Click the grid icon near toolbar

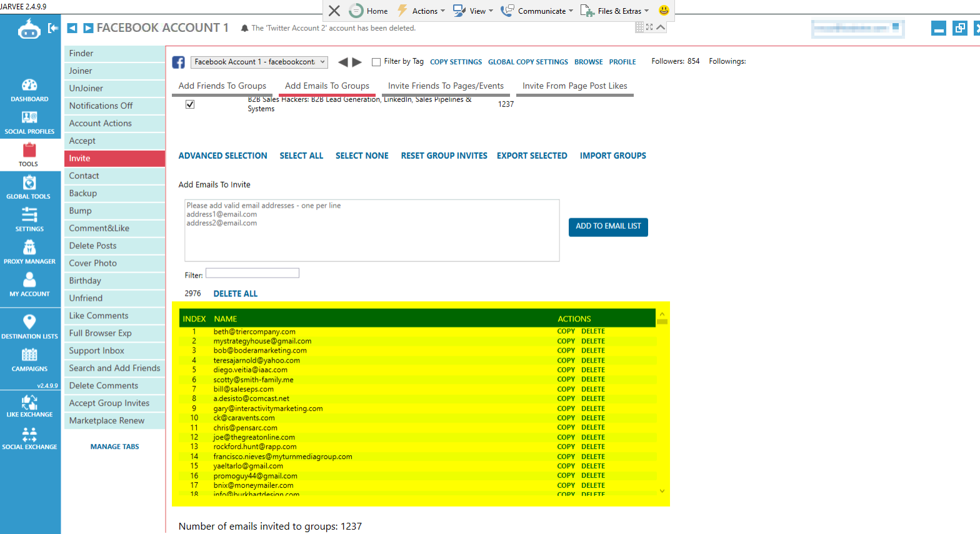pyautogui.click(x=639, y=27)
